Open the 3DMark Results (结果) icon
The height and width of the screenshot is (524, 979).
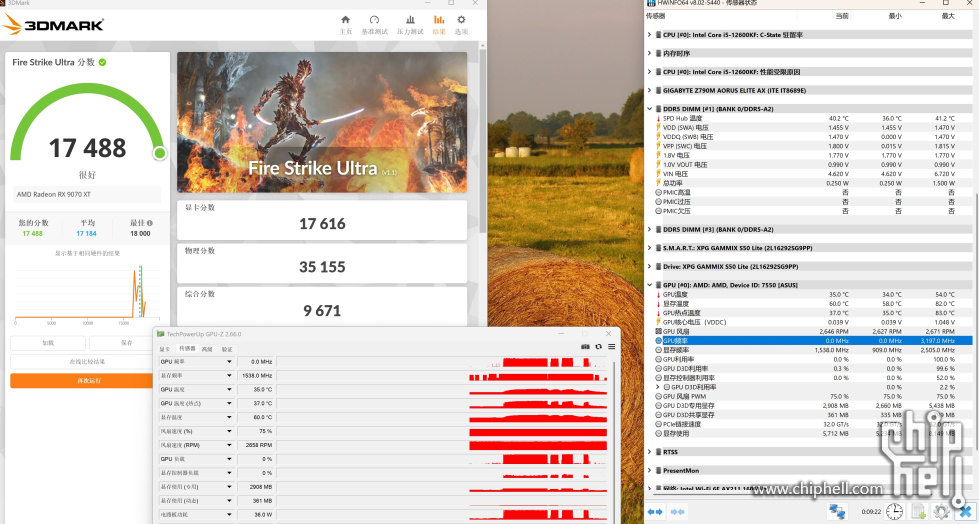click(x=439, y=20)
